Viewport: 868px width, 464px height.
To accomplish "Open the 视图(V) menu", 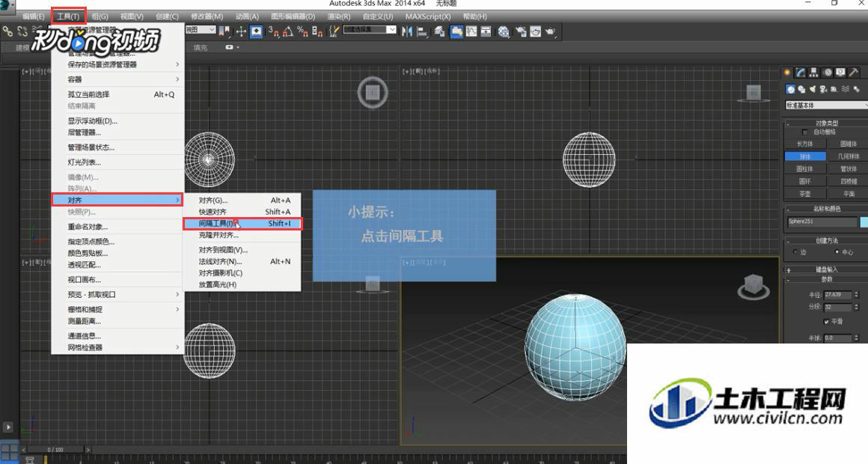I will pos(132,16).
